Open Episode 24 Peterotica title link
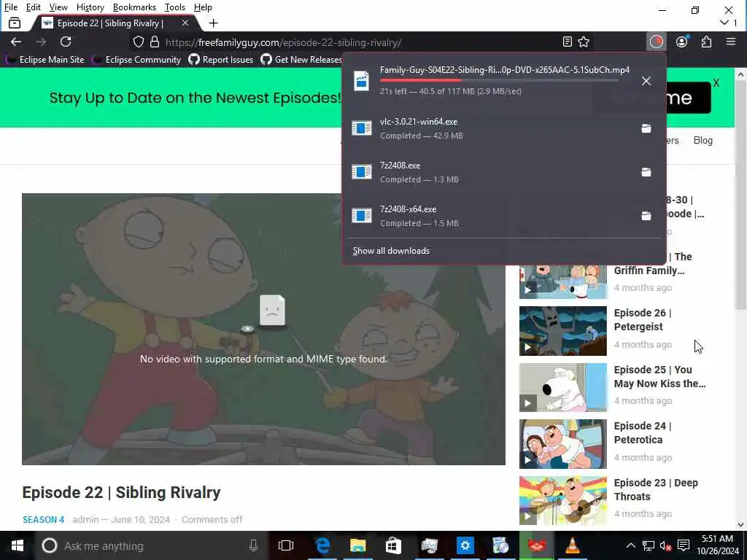The height and width of the screenshot is (560, 747). coord(643,433)
